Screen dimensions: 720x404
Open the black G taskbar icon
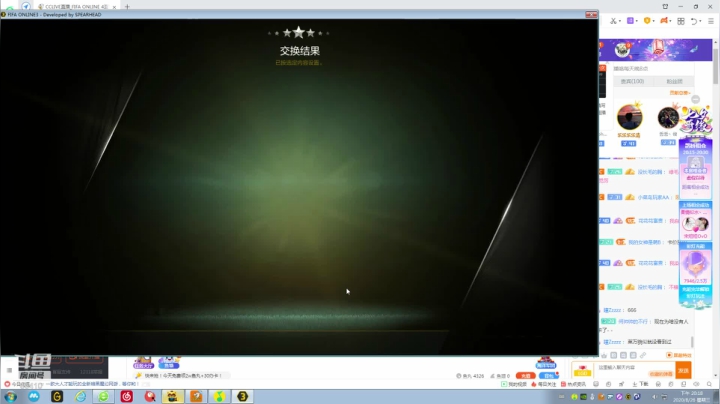tap(57, 396)
